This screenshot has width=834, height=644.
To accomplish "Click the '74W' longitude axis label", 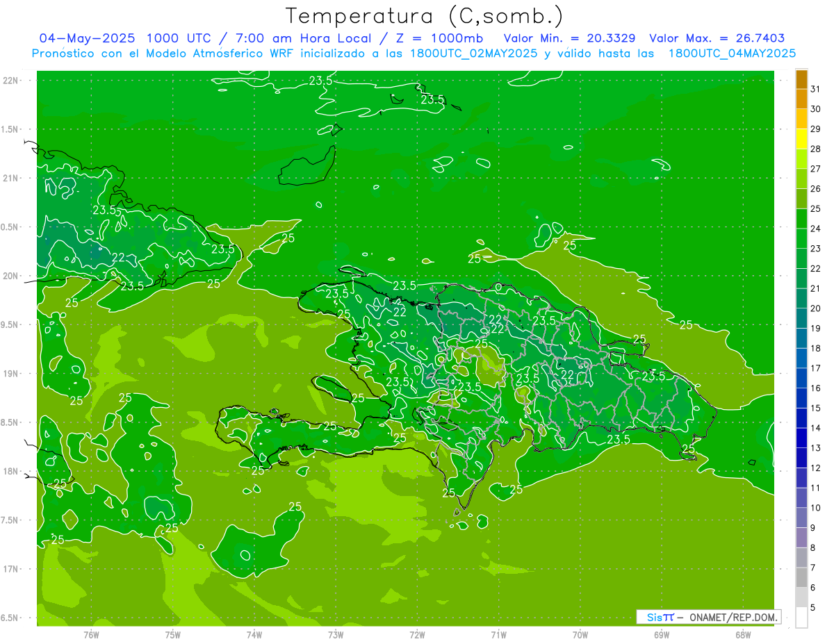I will pos(254,635).
